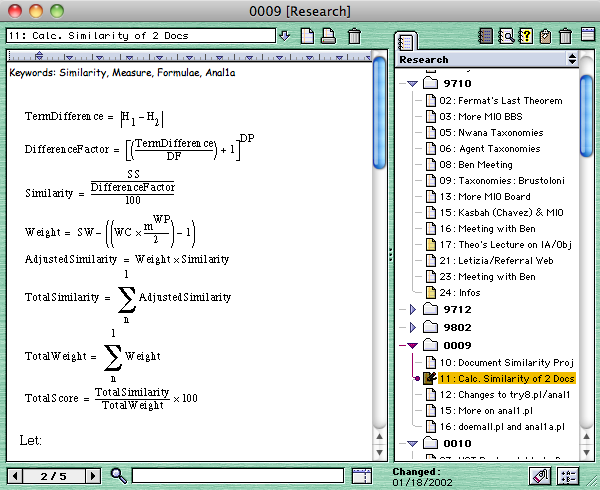Screen dimensions: 600x490
Task: Expand the 9802 folder
Action: click(x=412, y=327)
